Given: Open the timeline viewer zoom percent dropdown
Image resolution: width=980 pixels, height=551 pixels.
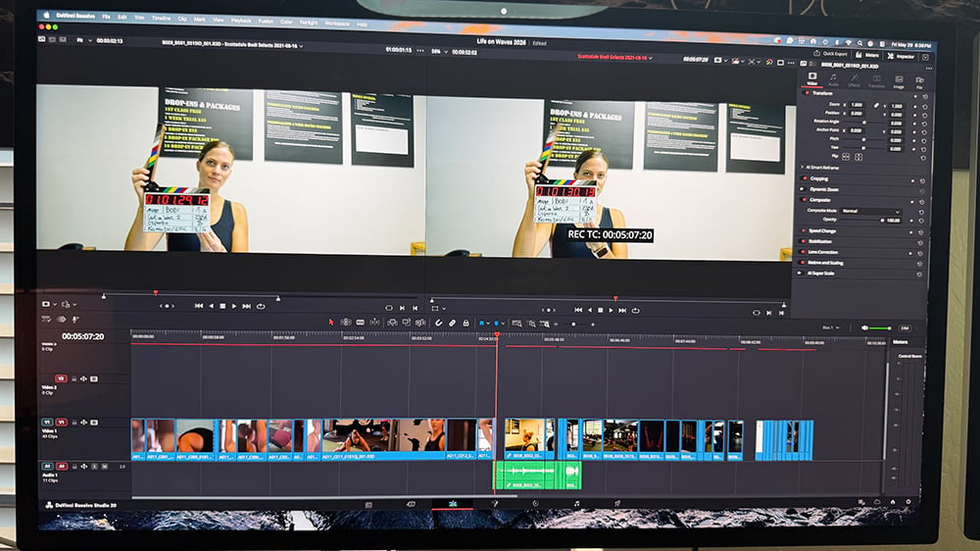Looking at the screenshot, I should pyautogui.click(x=439, y=52).
